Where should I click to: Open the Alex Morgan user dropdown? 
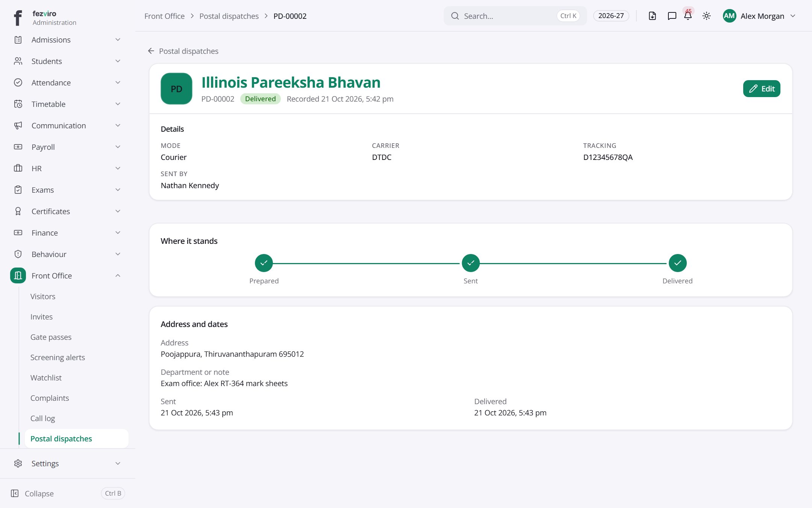click(x=759, y=16)
